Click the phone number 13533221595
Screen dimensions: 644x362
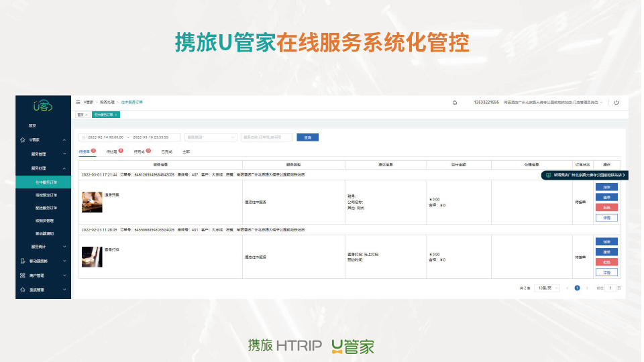click(486, 103)
